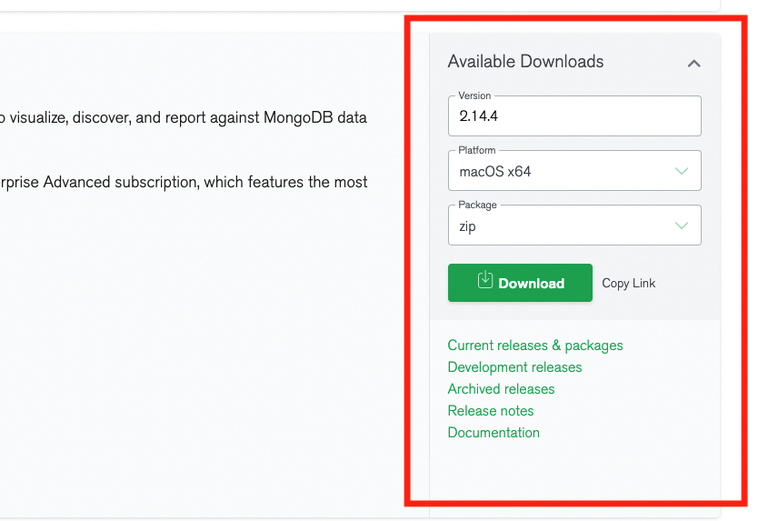This screenshot has width=768, height=521.
Task: Open the Documentation link
Action: point(493,433)
